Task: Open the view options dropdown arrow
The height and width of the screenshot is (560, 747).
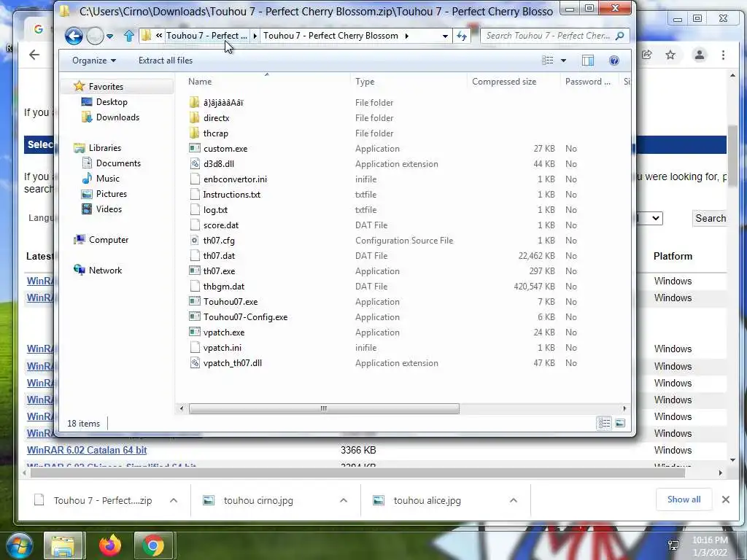Action: (564, 61)
